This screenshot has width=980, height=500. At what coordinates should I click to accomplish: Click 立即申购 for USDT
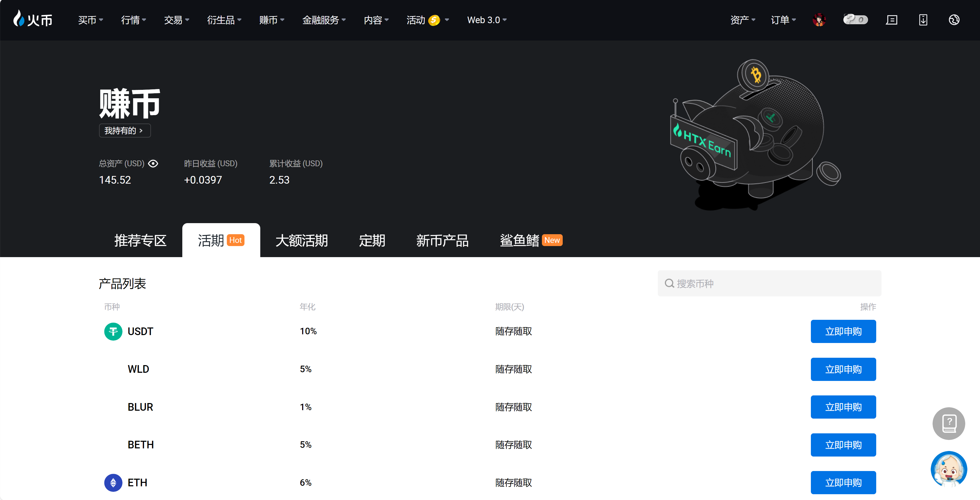tap(843, 331)
